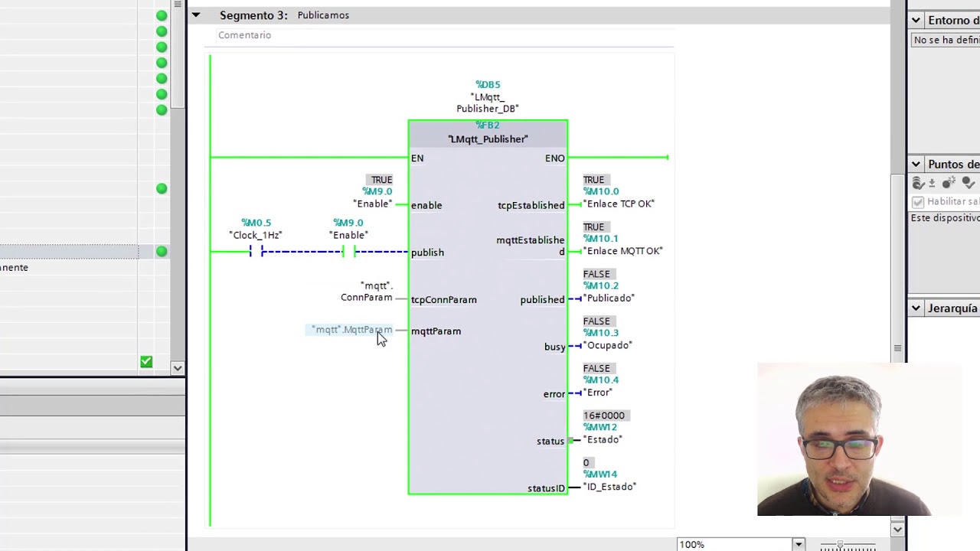This screenshot has width=980, height=551.
Task: Collapse the Puntos de parada section
Action: coord(916,164)
